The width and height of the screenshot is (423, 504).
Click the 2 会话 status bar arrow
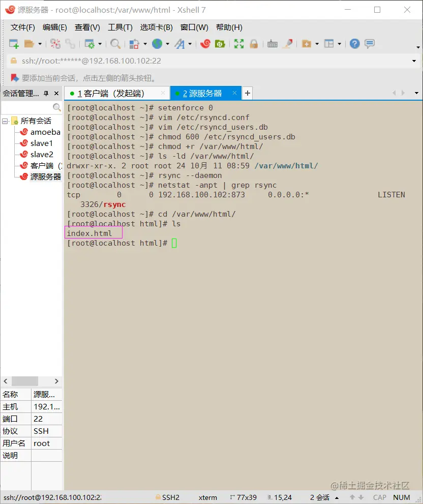pyautogui.click(x=337, y=497)
